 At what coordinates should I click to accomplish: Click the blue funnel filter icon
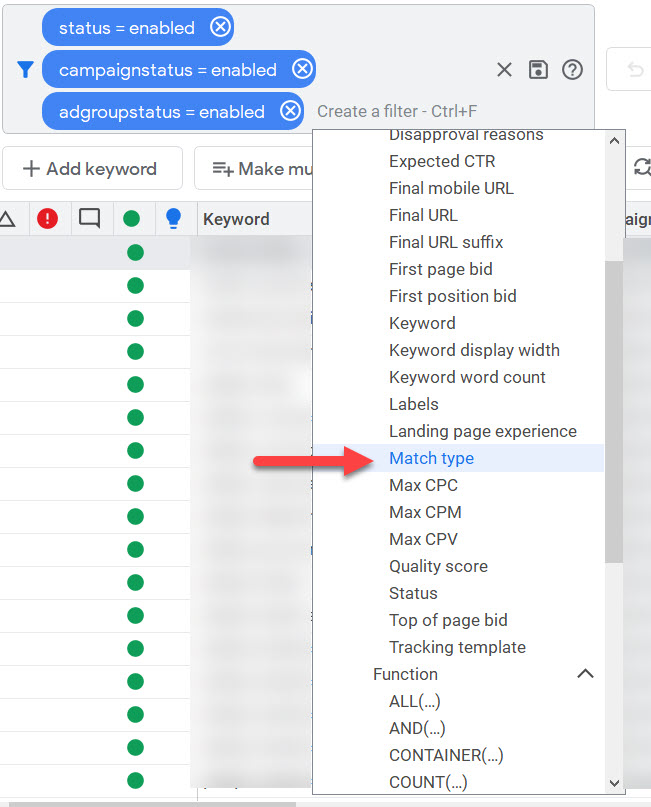pyautogui.click(x=26, y=70)
